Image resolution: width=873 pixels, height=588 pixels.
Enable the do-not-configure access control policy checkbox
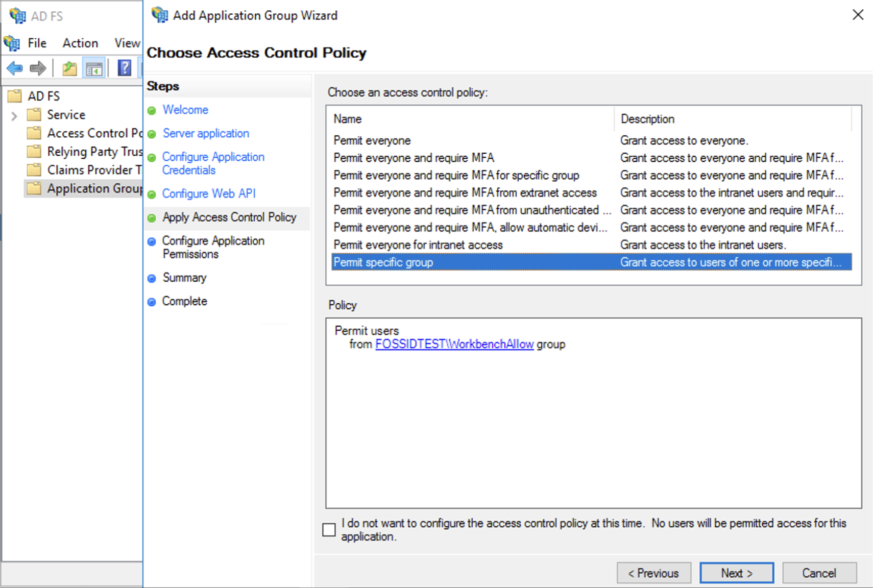pos(329,530)
